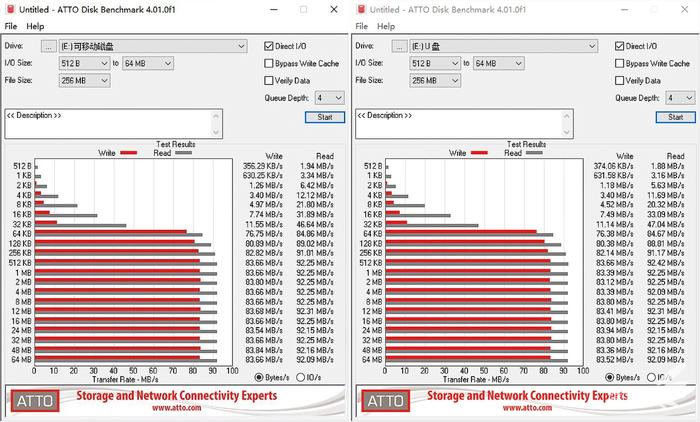This screenshot has height=422, width=700.
Task: Click Start button in left window
Action: (325, 117)
